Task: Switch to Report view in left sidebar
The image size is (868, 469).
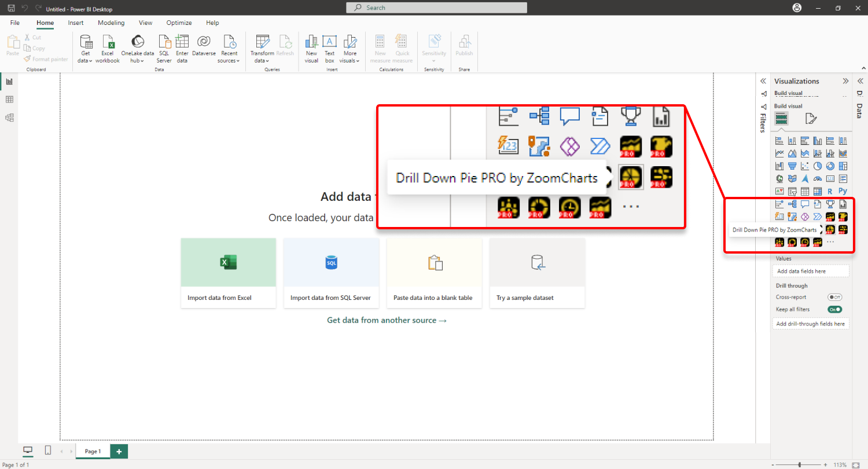Action: [9, 82]
